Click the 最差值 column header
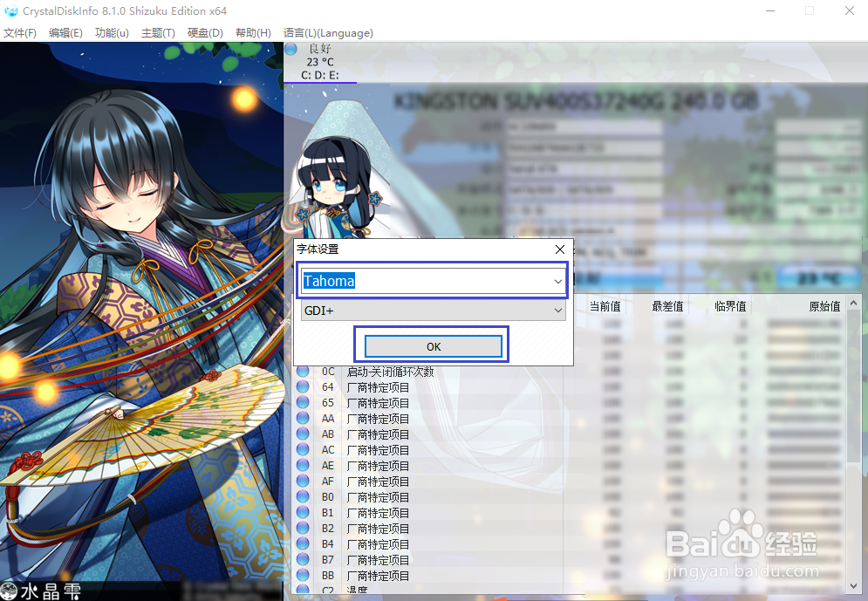868x601 pixels. tap(667, 306)
